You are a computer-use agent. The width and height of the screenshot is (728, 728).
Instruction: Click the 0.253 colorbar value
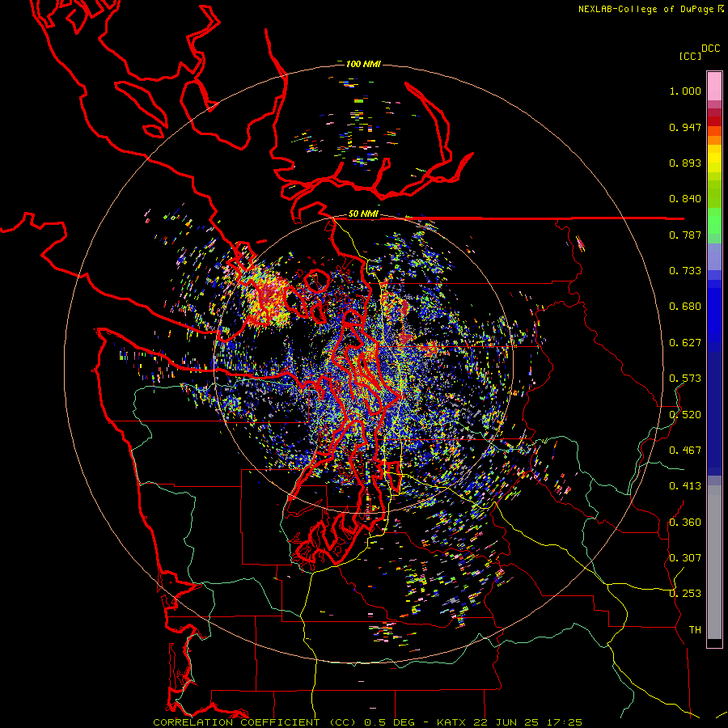[x=685, y=594]
